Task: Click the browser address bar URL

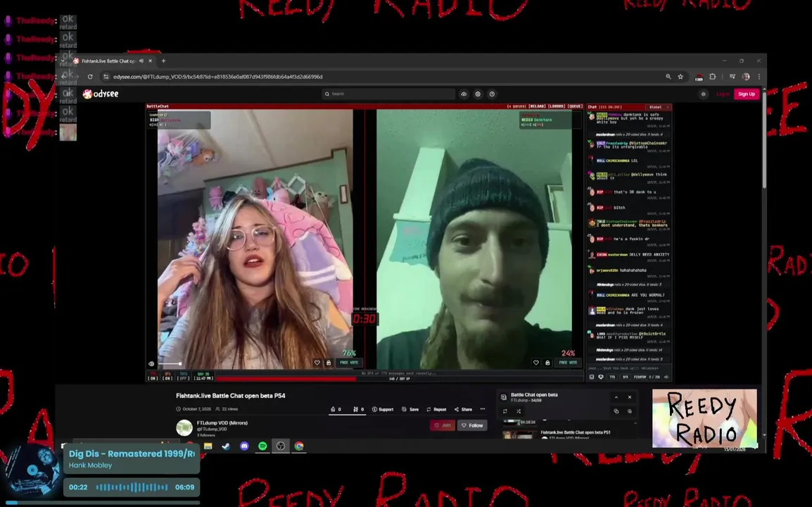Action: tap(217, 77)
